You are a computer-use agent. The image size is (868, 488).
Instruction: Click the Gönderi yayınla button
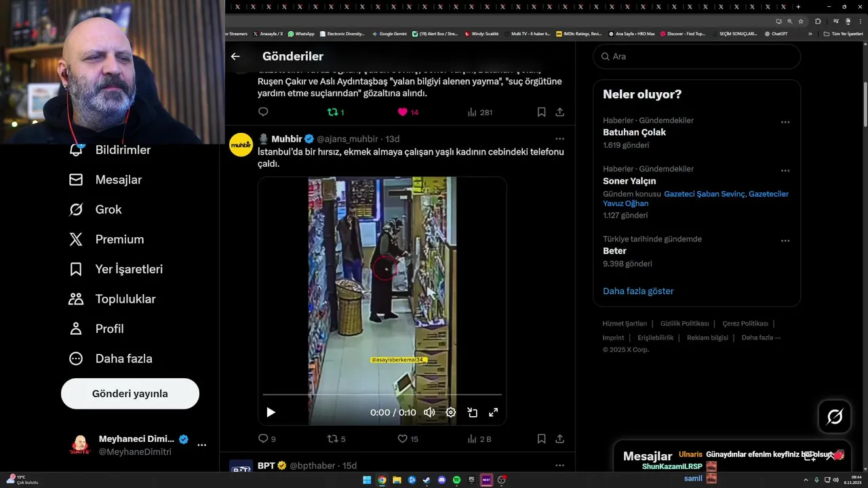(130, 394)
